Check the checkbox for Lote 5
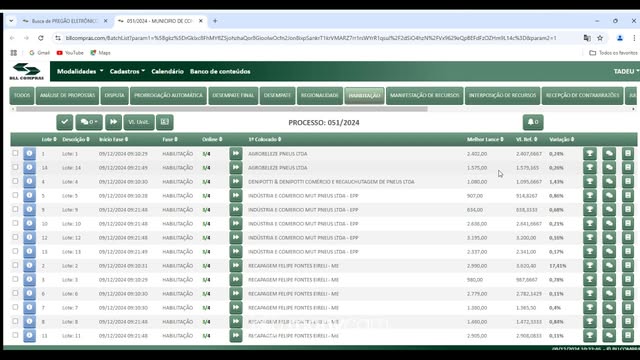The width and height of the screenshot is (640, 360). tap(15, 195)
